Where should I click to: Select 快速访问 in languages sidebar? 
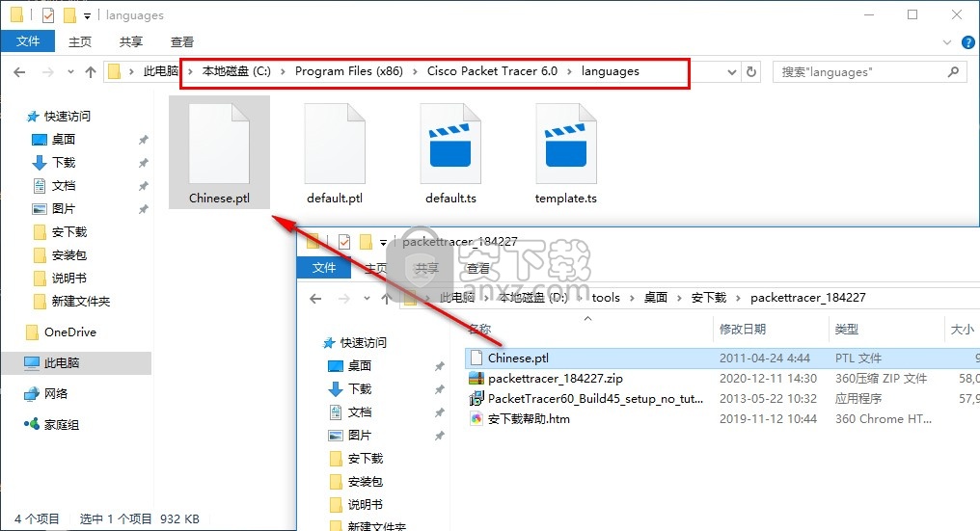(58, 117)
